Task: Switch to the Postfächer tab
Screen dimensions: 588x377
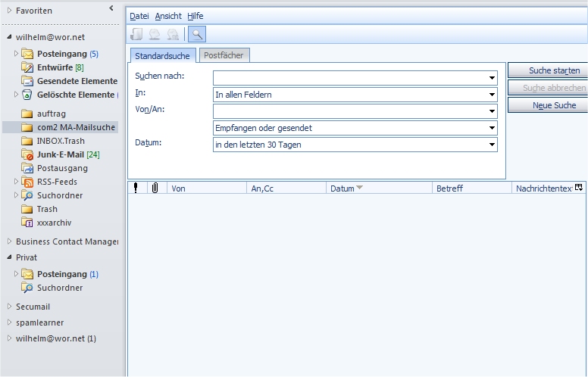Action: (x=224, y=55)
